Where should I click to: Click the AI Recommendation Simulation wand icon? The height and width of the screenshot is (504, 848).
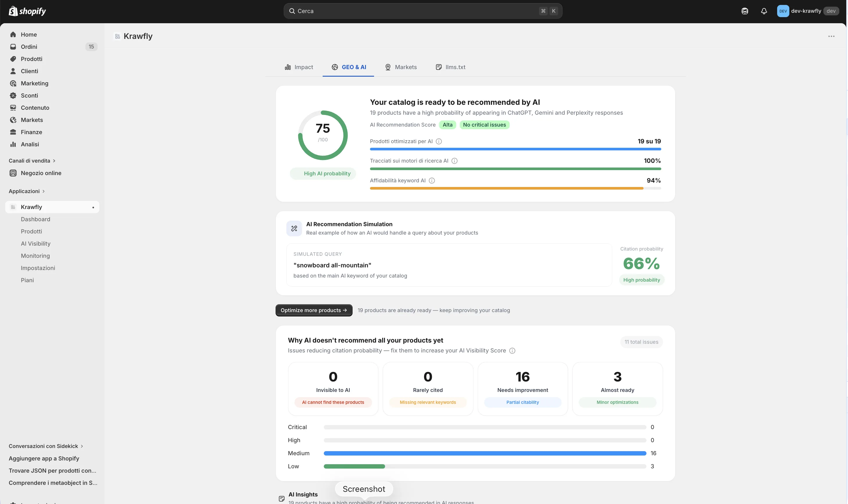coord(294,228)
